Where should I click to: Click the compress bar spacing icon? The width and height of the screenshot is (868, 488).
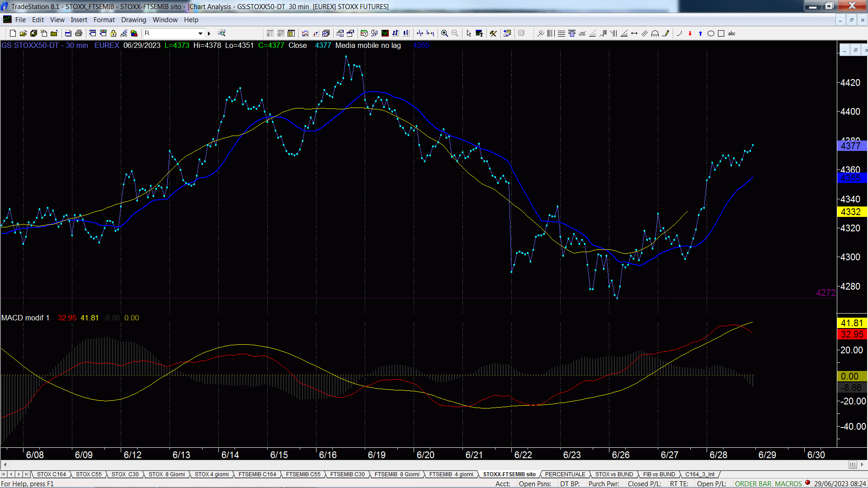[420, 33]
